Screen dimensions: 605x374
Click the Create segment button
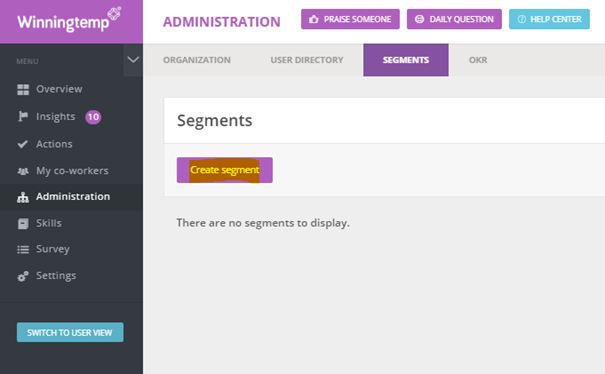(x=225, y=170)
